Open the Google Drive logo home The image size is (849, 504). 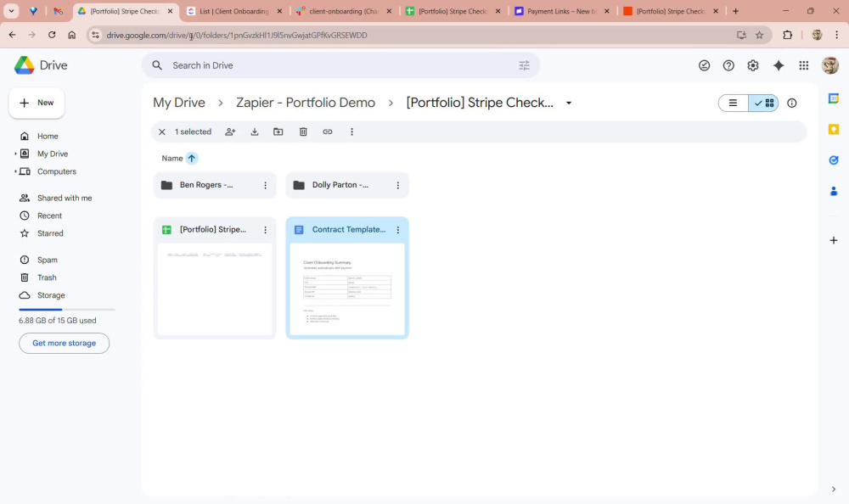(x=41, y=65)
